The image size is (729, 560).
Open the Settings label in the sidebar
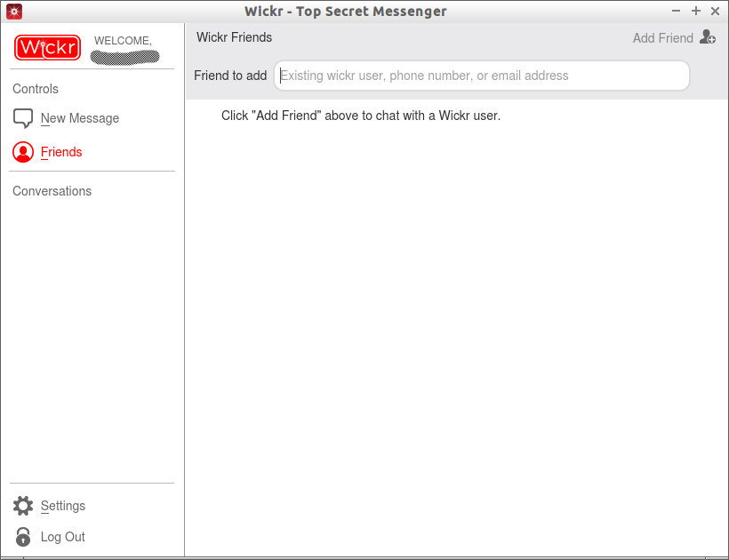63,506
